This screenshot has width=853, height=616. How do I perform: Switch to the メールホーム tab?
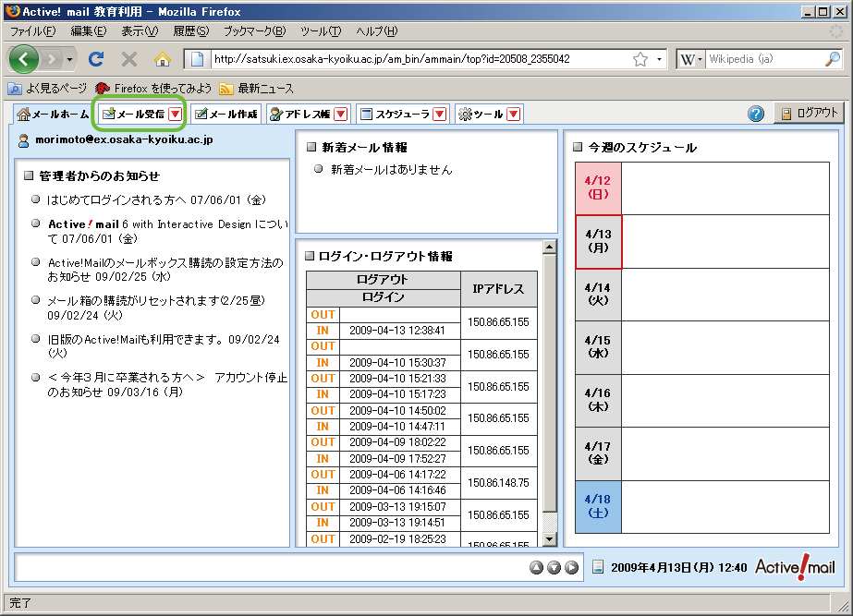53,115
